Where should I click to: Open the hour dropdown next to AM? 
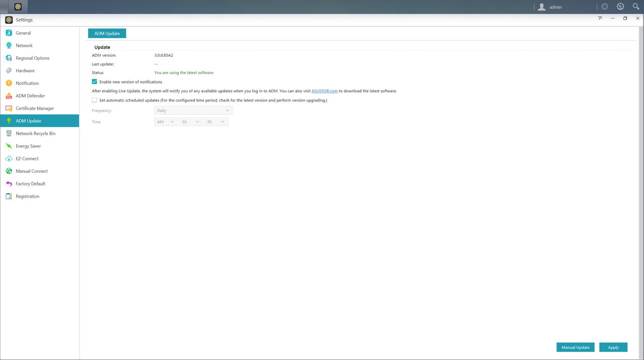tap(191, 122)
